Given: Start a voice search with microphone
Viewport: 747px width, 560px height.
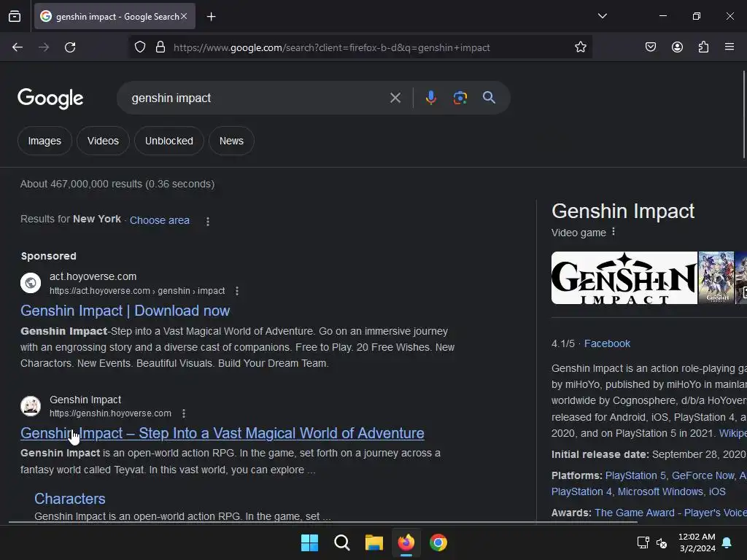Looking at the screenshot, I should [430, 98].
